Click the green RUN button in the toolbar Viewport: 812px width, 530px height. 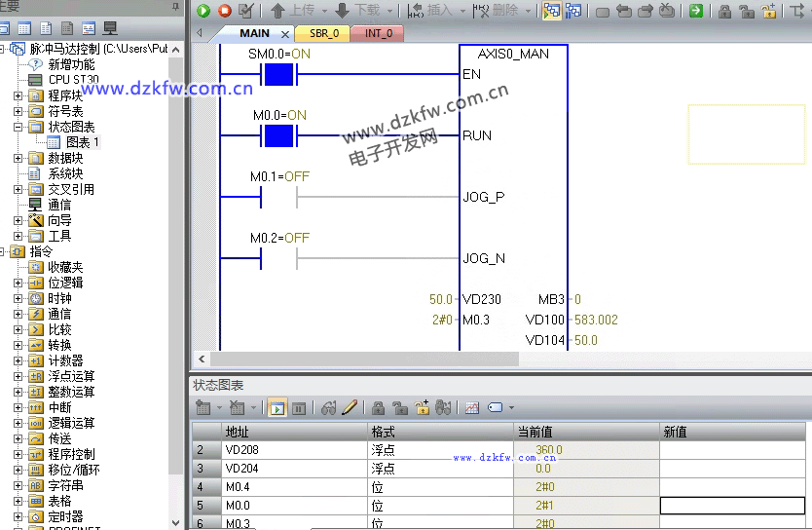point(203,11)
